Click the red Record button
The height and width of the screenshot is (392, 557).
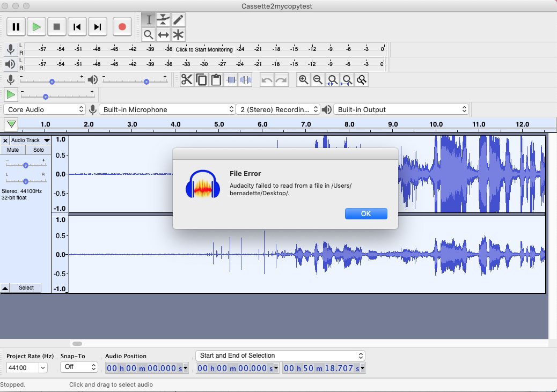(122, 27)
